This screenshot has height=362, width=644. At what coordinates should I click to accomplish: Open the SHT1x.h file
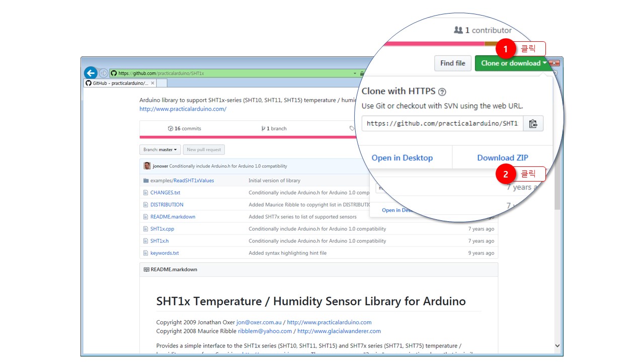159,241
